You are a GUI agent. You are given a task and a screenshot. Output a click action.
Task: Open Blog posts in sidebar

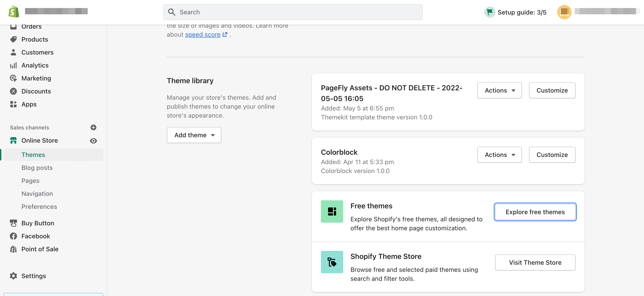(37, 168)
